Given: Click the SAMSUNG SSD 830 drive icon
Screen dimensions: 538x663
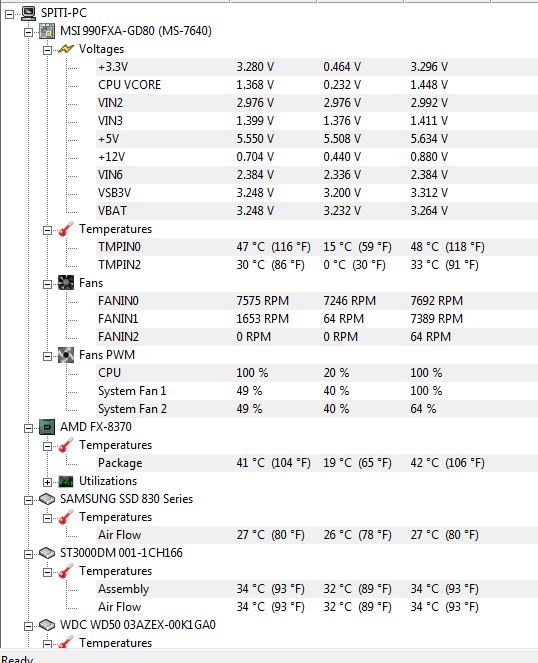Looking at the screenshot, I should click(47, 499).
